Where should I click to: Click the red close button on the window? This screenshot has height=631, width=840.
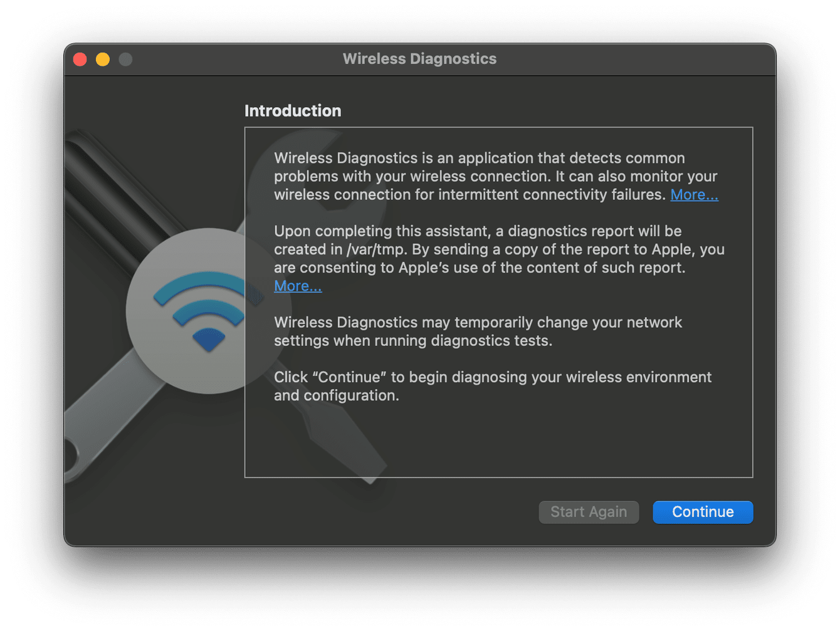80,58
